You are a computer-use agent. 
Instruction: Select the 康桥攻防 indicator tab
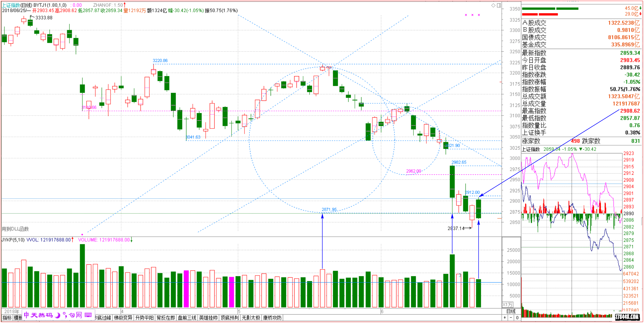(x=272, y=318)
